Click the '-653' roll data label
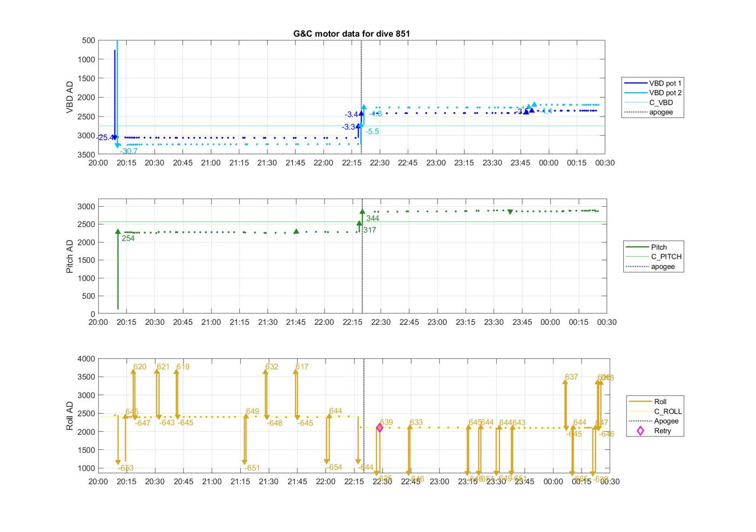The width and height of the screenshot is (756, 532). 125,468
